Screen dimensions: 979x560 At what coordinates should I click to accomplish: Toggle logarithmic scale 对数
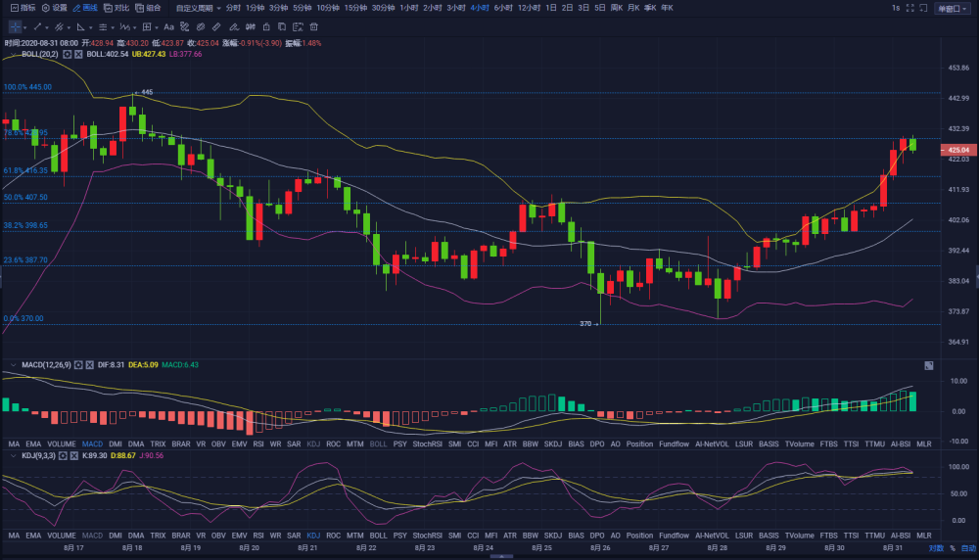[935, 548]
